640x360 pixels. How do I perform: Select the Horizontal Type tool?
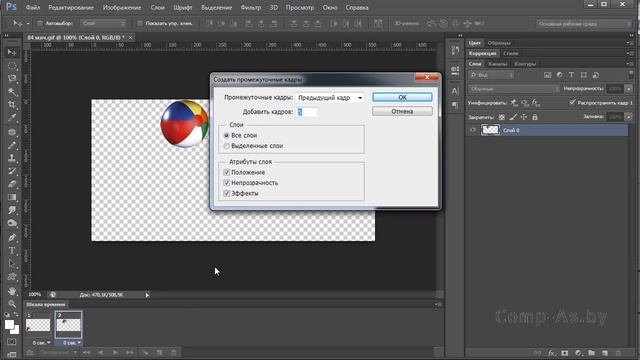12,251
